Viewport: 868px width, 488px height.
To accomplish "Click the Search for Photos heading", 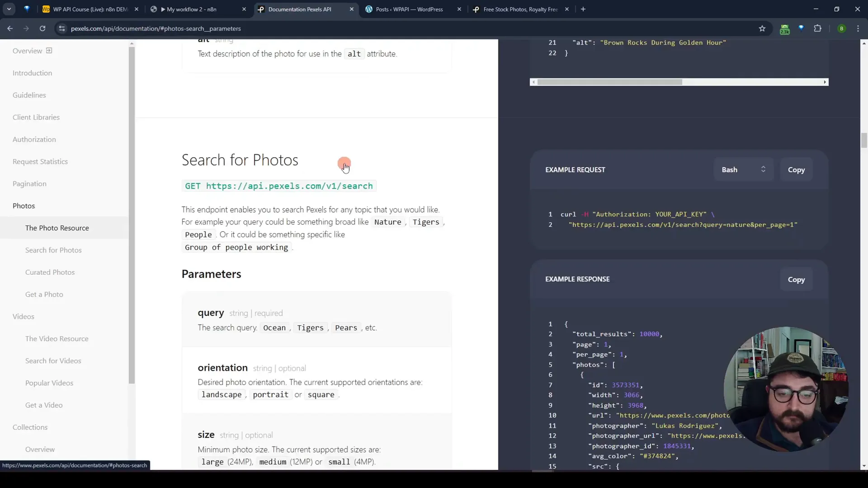I will tap(240, 160).
